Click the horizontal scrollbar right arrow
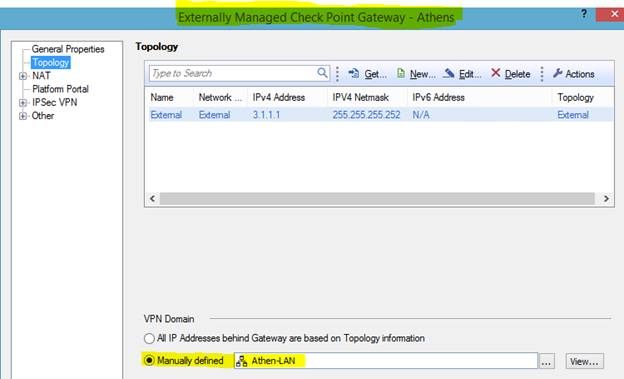This screenshot has height=379, width=624. 606,198
